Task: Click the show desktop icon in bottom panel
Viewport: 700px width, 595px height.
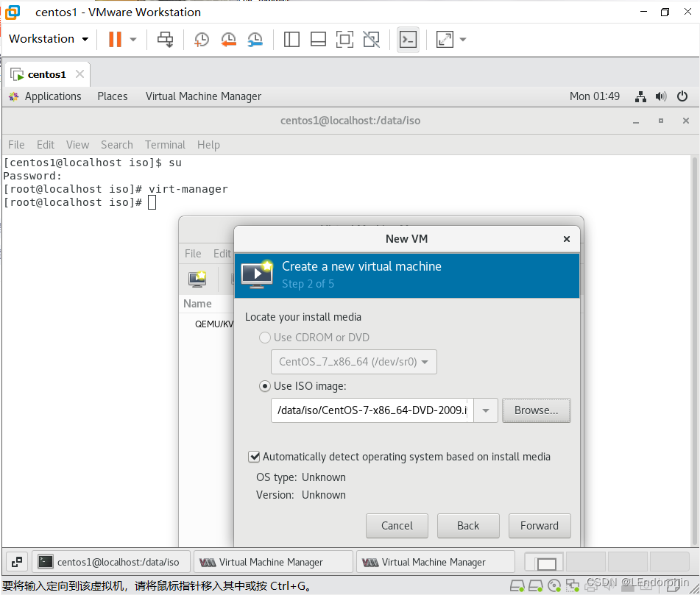Action: click(17, 562)
